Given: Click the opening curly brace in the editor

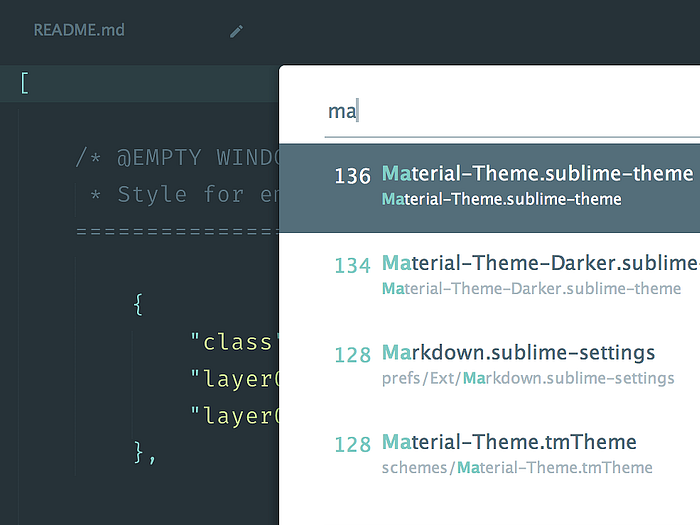Looking at the screenshot, I should [138, 305].
